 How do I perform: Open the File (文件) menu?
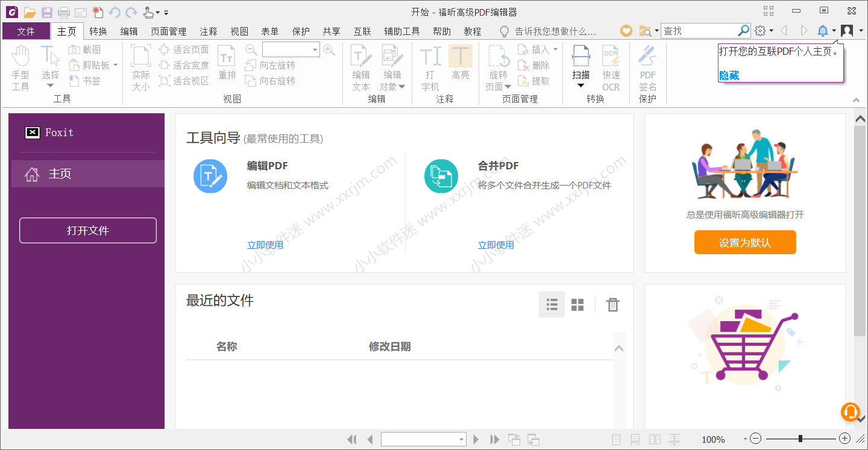(x=26, y=31)
